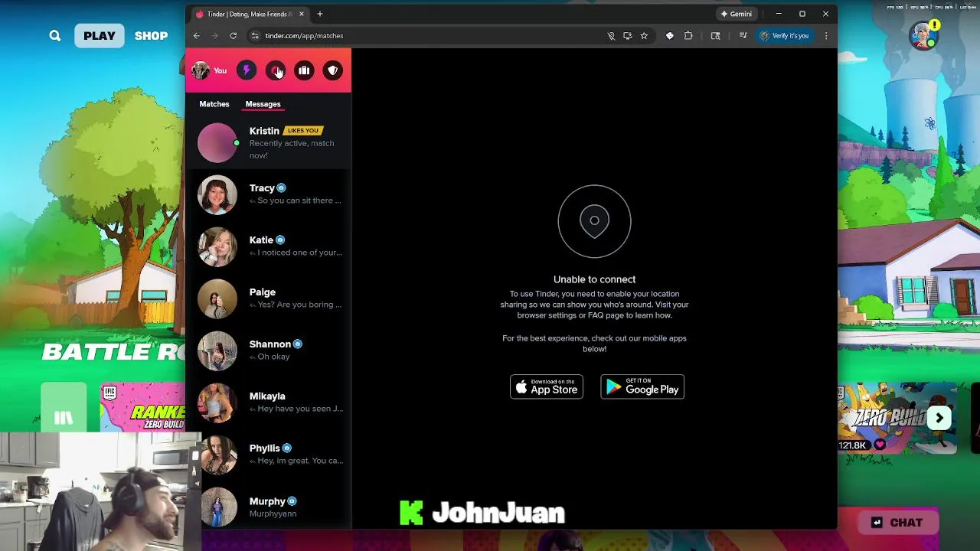Open site information icon in address bar
This screenshot has width=980, height=551.
point(255,36)
